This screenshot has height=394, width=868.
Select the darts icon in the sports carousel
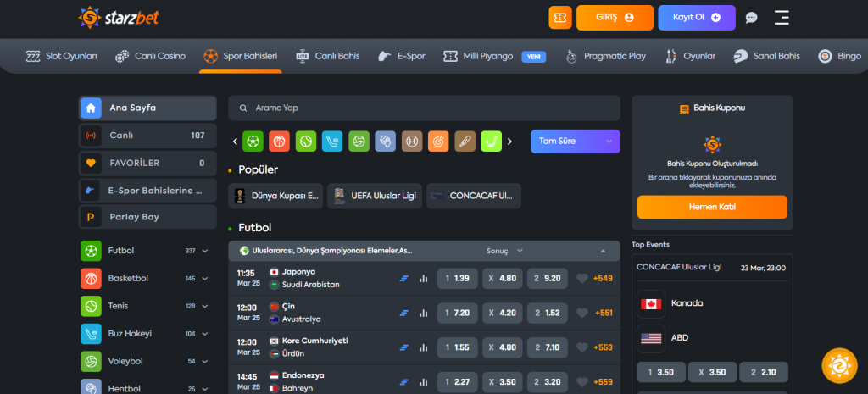click(x=438, y=142)
